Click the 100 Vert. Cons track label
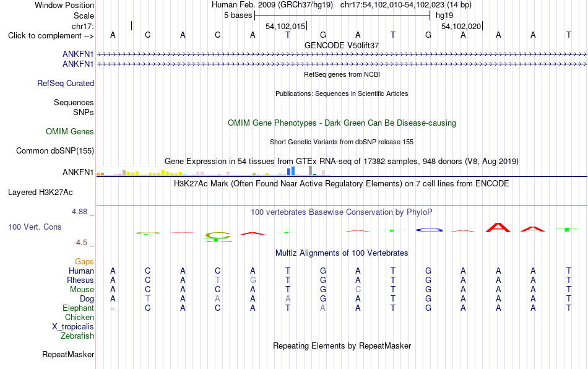This screenshot has width=588, height=369. tap(35, 227)
